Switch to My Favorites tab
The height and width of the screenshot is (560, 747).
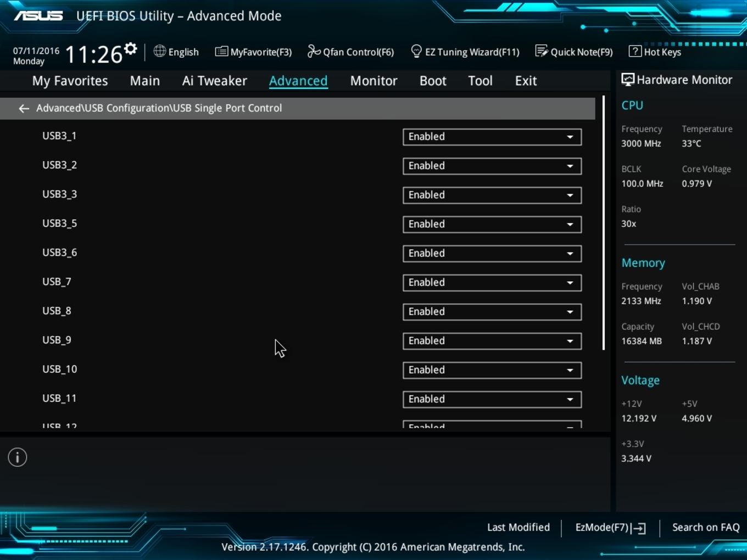[70, 81]
